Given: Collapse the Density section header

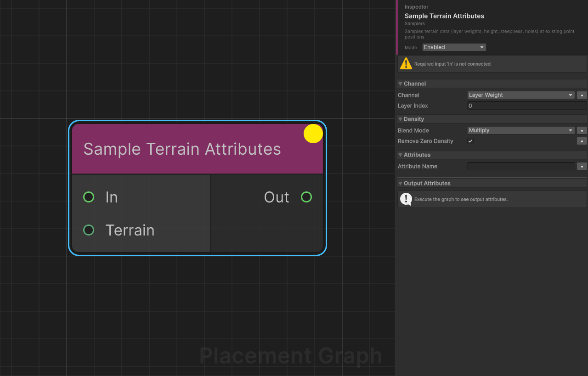Looking at the screenshot, I should (492, 119).
